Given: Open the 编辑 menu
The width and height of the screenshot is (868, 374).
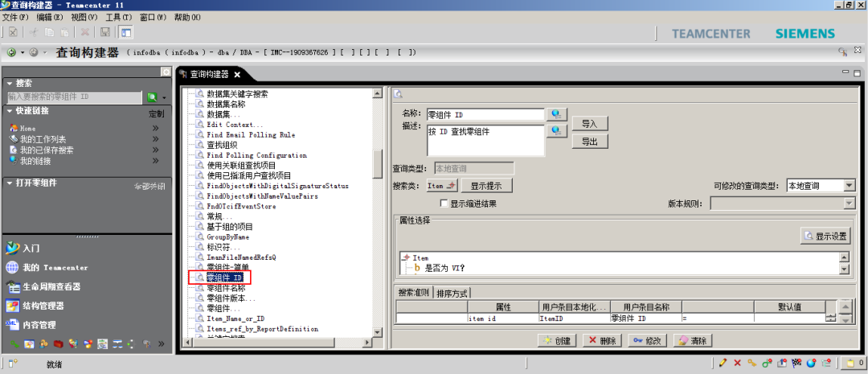Looking at the screenshot, I should pyautogui.click(x=51, y=17).
